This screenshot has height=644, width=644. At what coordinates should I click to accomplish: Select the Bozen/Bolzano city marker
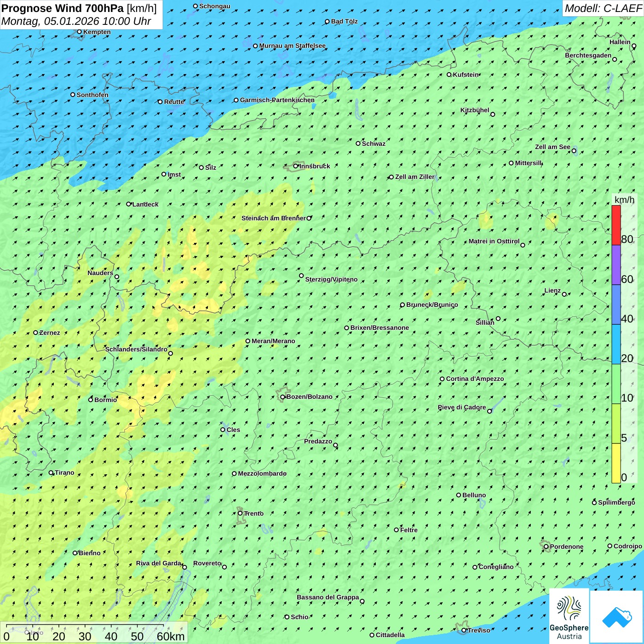[282, 397]
